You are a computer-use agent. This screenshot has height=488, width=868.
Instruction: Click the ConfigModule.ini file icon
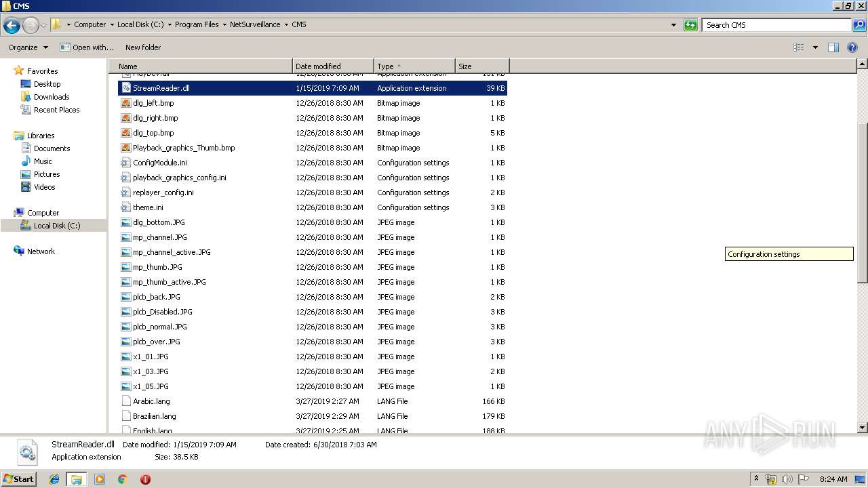(125, 163)
